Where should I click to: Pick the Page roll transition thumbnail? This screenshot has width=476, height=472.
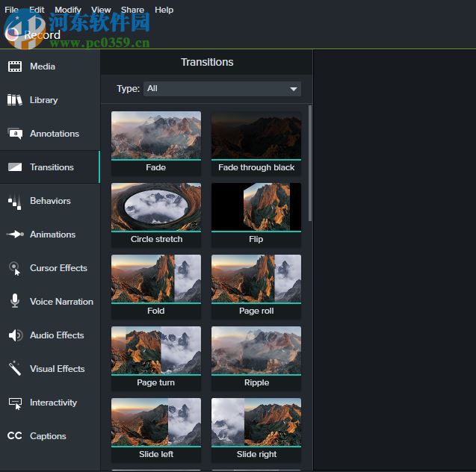click(x=256, y=279)
